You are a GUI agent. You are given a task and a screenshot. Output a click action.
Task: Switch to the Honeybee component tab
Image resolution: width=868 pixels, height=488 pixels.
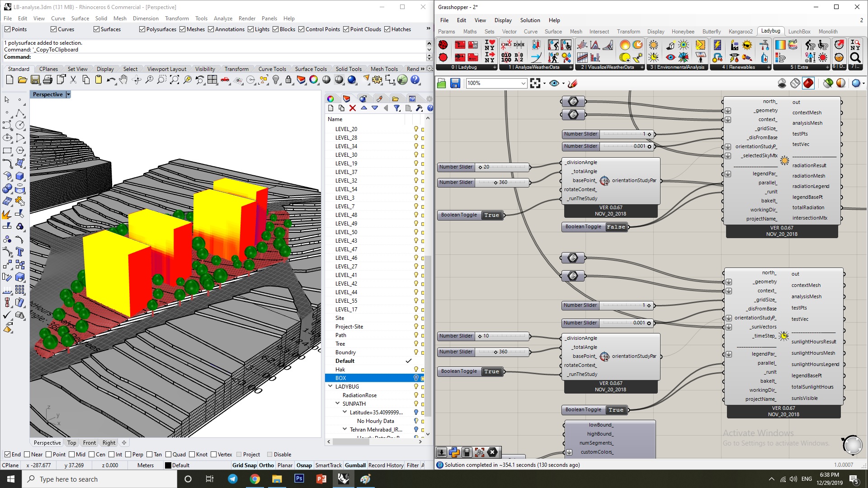[x=683, y=32]
